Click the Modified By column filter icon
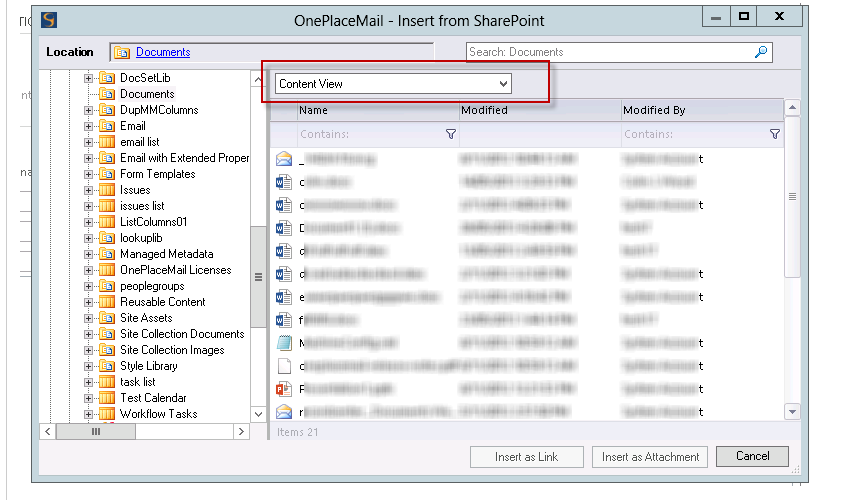 (x=775, y=134)
